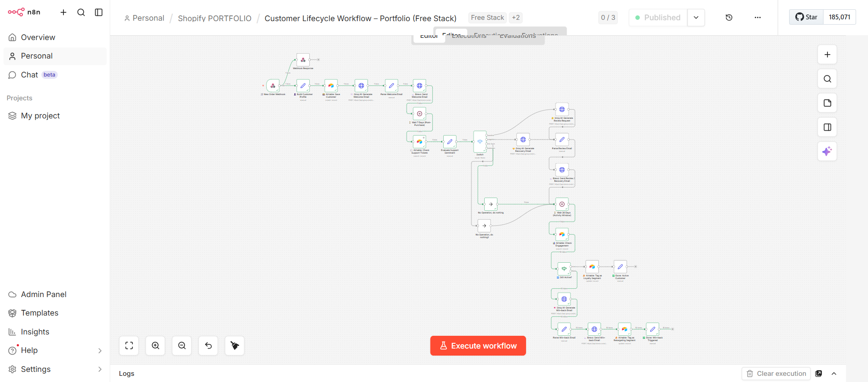Open the three-dots workflow options menu
The image size is (868, 382).
click(x=757, y=18)
